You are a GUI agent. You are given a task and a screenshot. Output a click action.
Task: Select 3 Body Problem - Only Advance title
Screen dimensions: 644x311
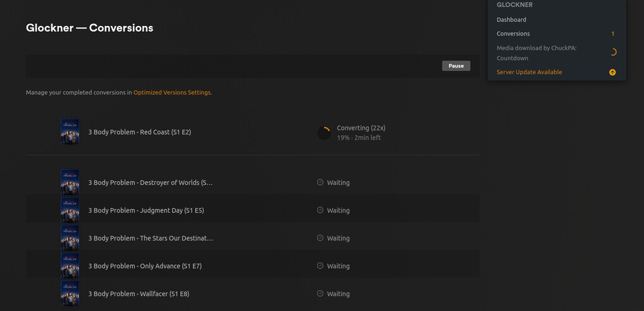pos(145,266)
